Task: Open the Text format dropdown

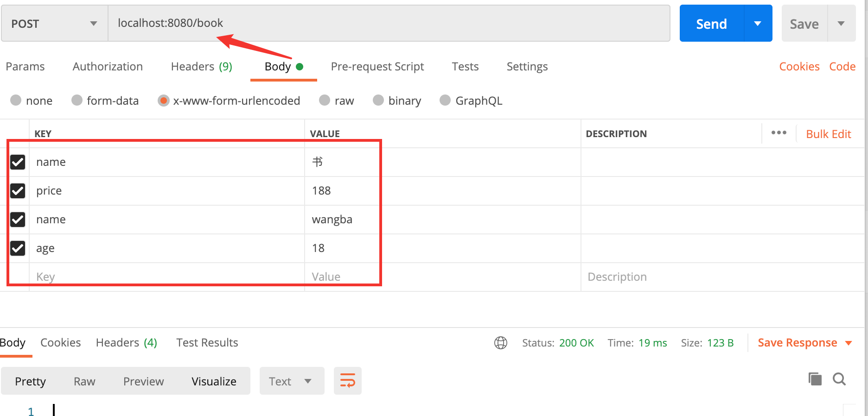Action: point(291,381)
